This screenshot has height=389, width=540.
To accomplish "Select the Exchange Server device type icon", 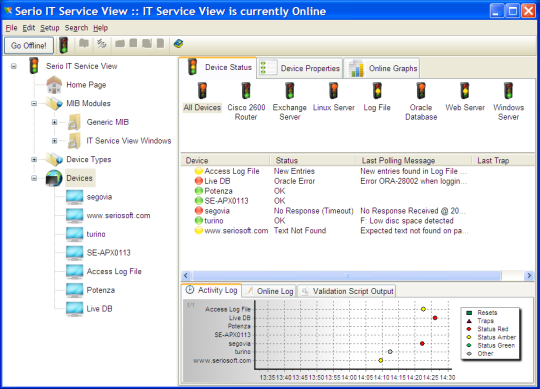I will 290,91.
